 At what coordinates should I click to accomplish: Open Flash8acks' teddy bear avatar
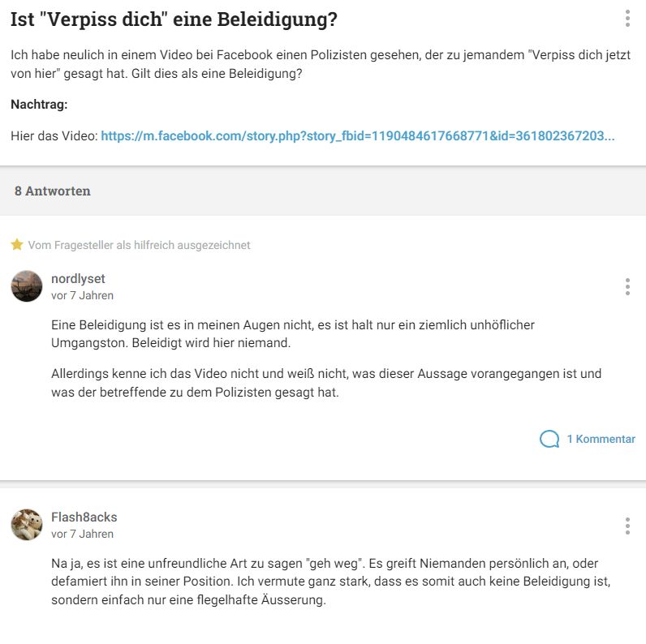click(x=26, y=525)
